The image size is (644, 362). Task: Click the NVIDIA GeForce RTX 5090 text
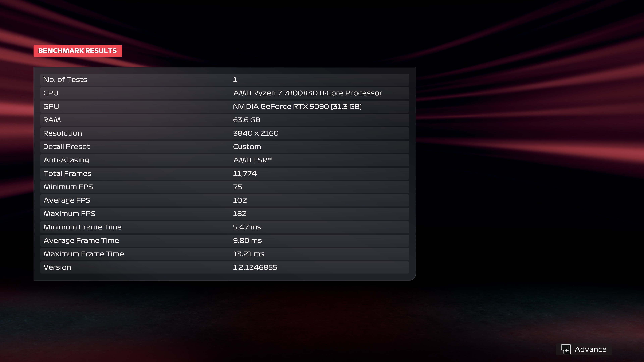(297, 107)
